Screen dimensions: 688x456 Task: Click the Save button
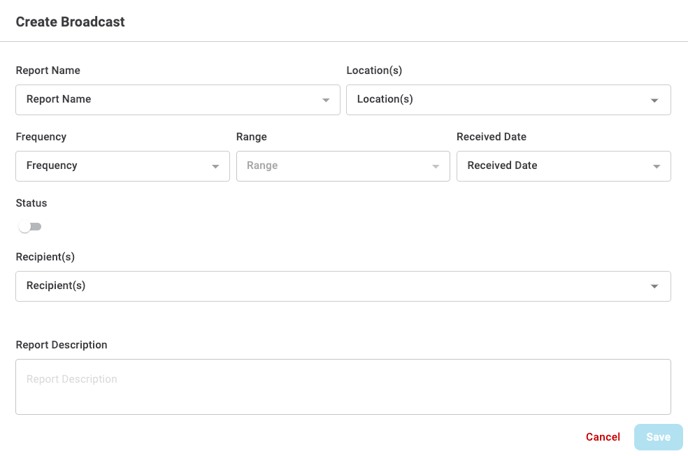coord(658,437)
